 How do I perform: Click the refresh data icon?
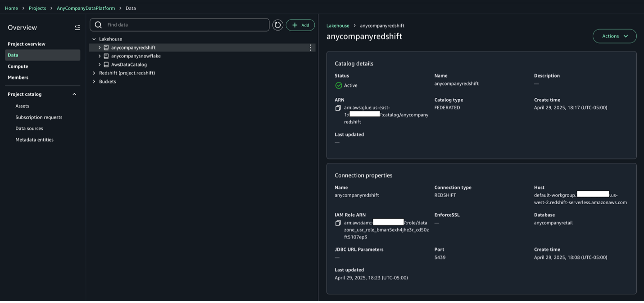click(x=278, y=25)
